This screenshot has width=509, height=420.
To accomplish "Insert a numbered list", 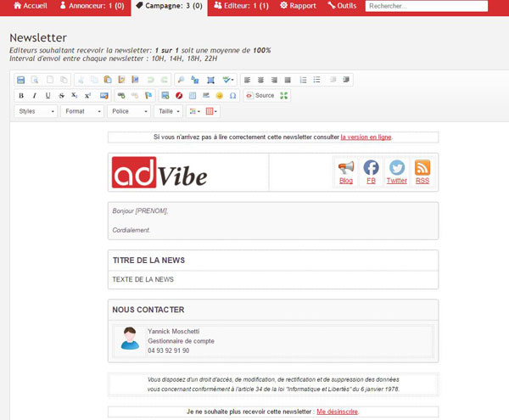I will point(303,80).
